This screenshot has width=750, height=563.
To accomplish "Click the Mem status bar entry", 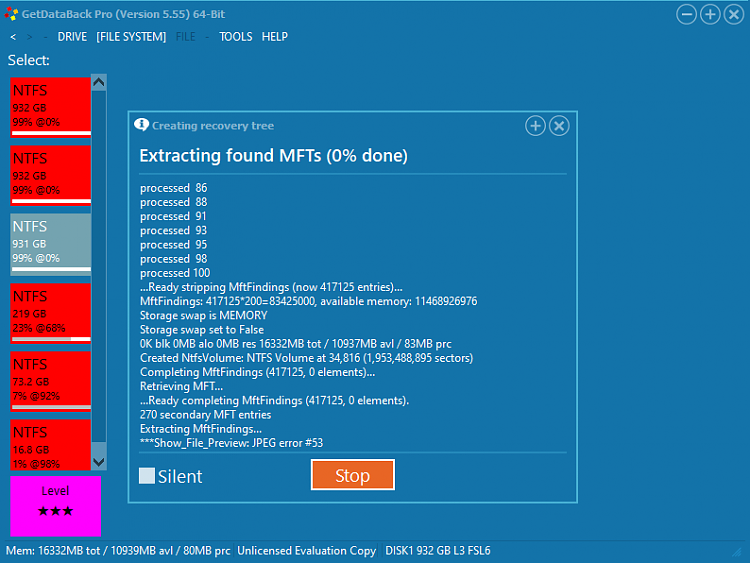I will pos(118,551).
